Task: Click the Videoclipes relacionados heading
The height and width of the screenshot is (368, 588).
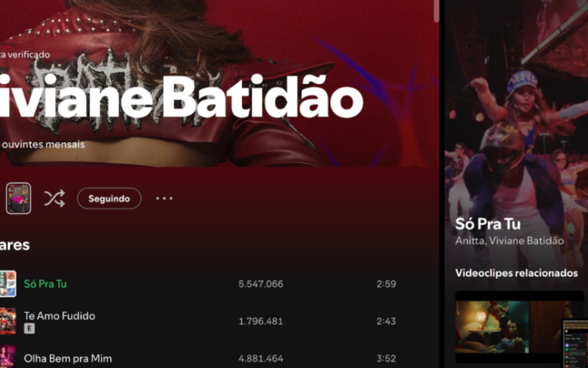Action: click(517, 273)
